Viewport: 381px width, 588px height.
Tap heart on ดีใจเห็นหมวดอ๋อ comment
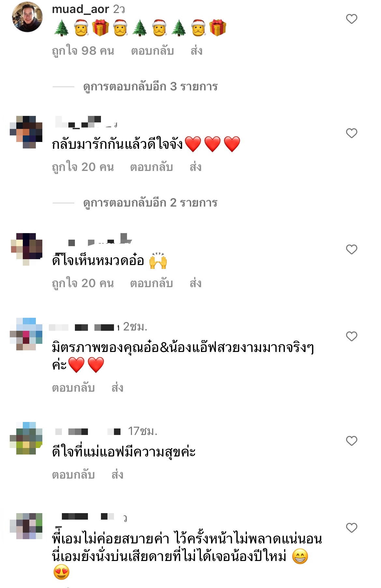click(x=351, y=249)
